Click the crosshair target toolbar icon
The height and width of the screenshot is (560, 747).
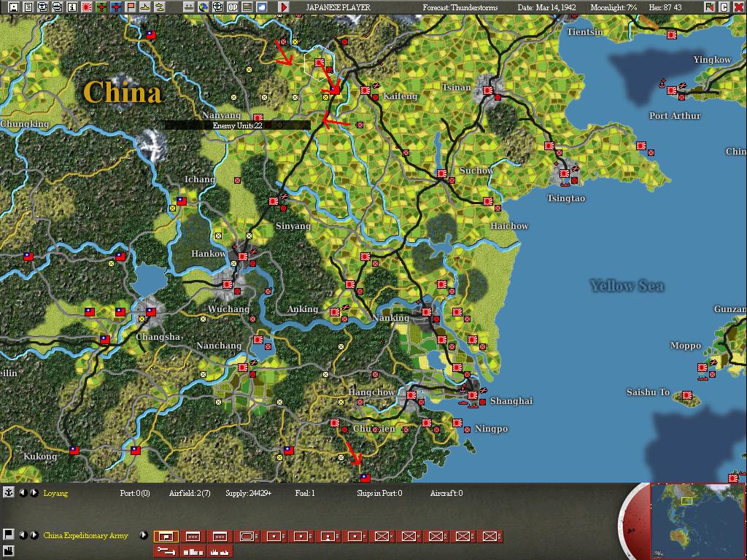pyautogui.click(x=217, y=7)
